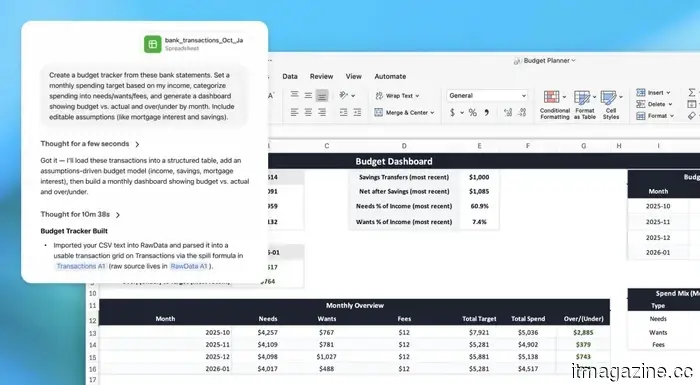
Task: Select column D header
Action: click(404, 146)
